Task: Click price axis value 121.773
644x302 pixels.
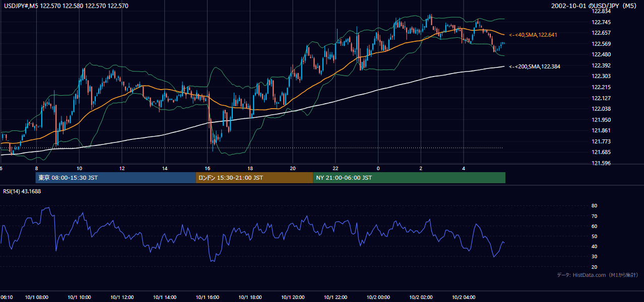Action: (601, 141)
